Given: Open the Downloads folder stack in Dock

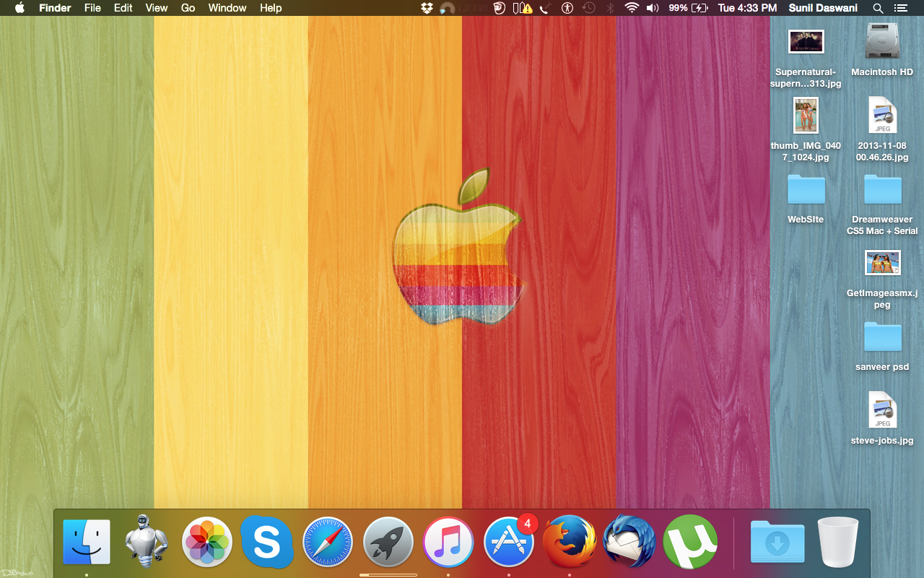Looking at the screenshot, I should click(777, 542).
